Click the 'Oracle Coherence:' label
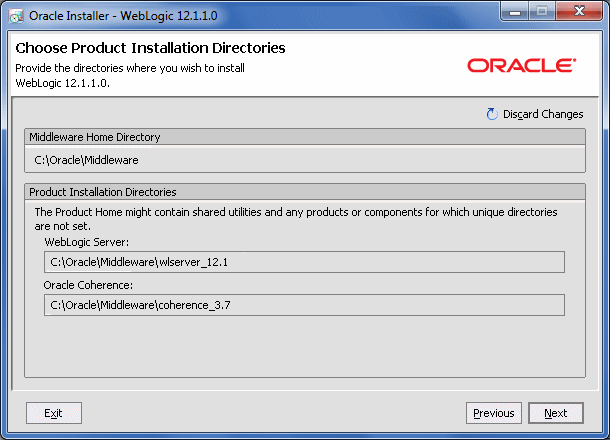The height and width of the screenshot is (440, 610). coord(88,285)
